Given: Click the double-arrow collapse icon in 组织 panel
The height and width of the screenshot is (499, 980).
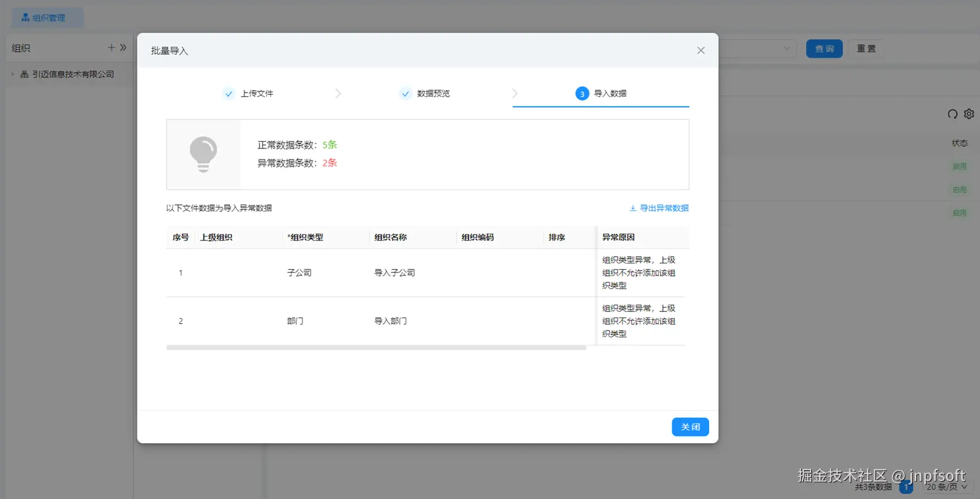Looking at the screenshot, I should [x=123, y=47].
